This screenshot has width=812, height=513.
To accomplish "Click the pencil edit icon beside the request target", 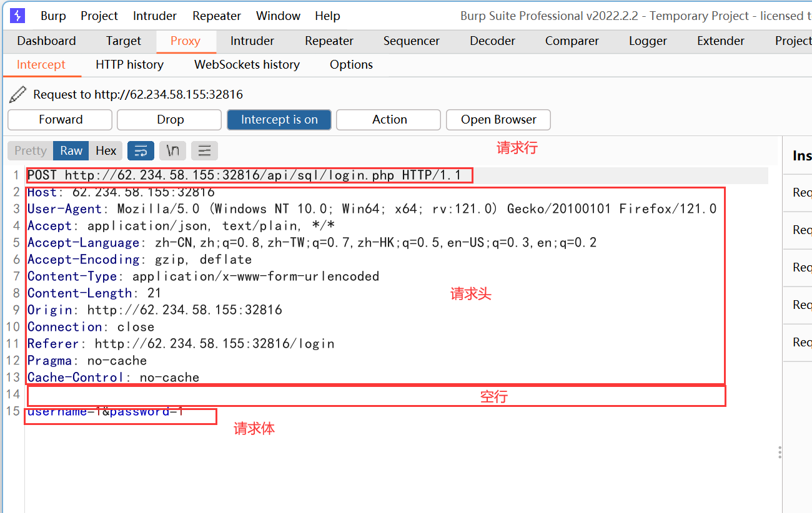I will 18,94.
